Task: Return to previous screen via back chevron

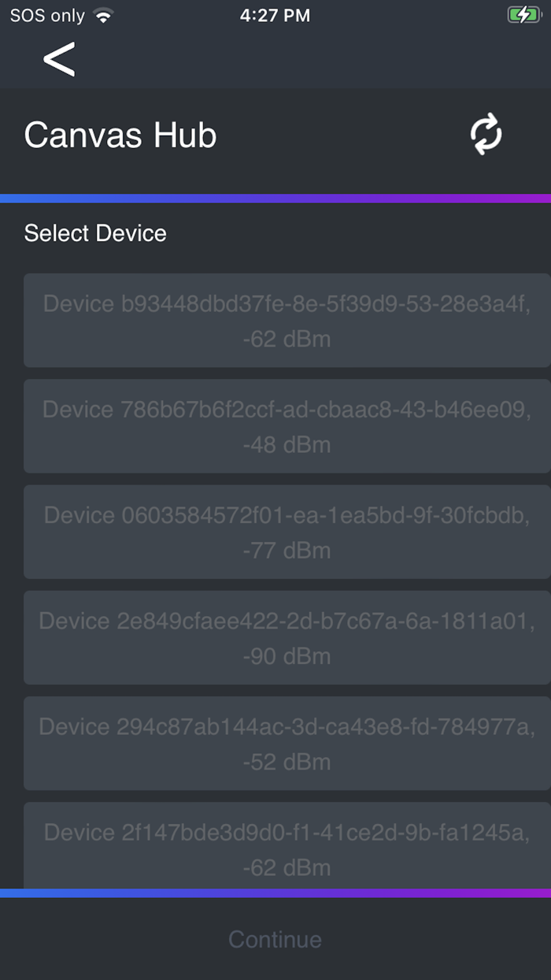Action: pyautogui.click(x=57, y=58)
